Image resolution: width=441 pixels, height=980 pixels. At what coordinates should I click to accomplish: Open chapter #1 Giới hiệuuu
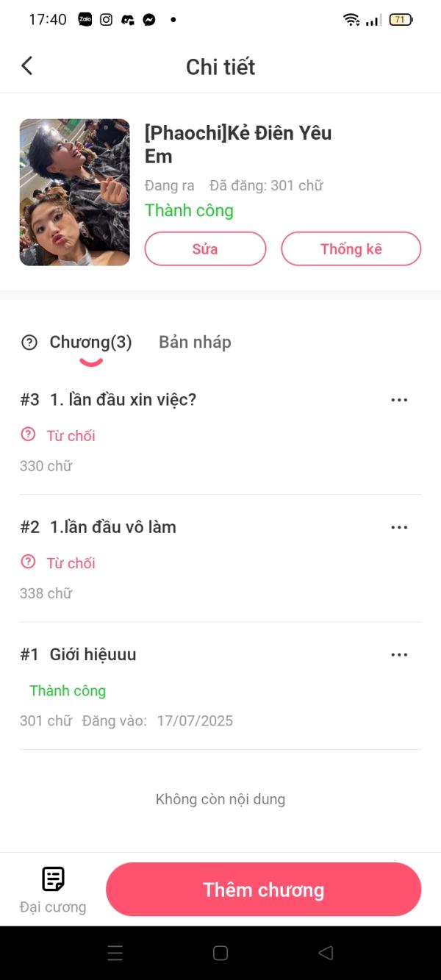[93, 654]
